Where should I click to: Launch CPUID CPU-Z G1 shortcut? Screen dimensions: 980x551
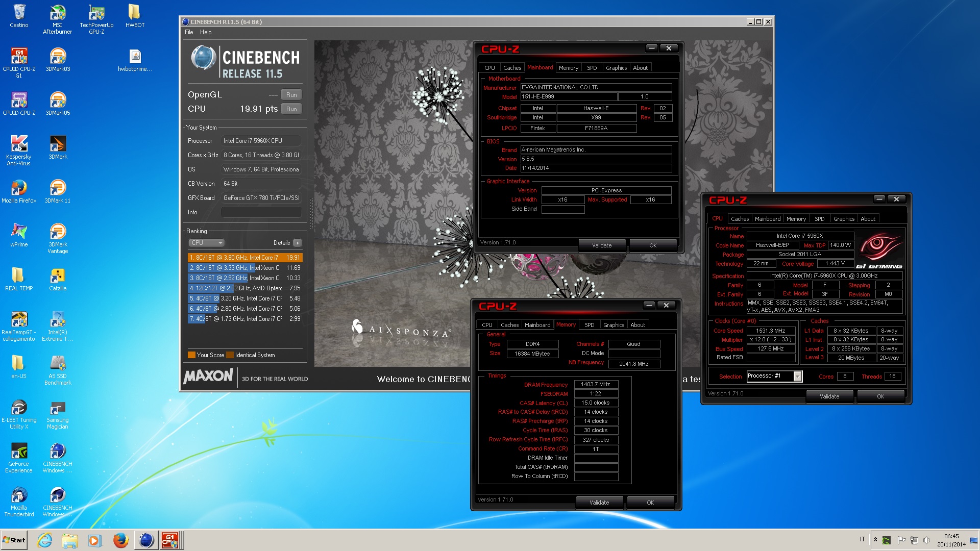click(19, 63)
